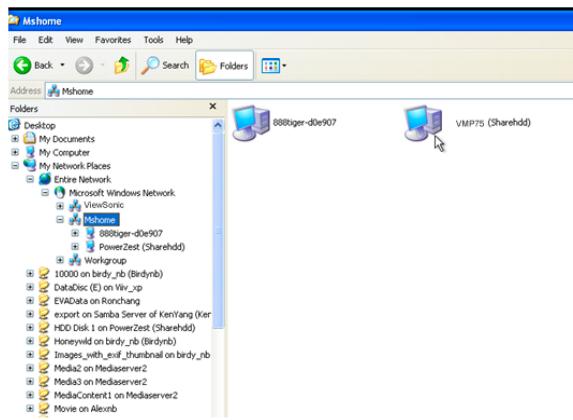
Task: Select the Mshome tree item
Action: [101, 220]
